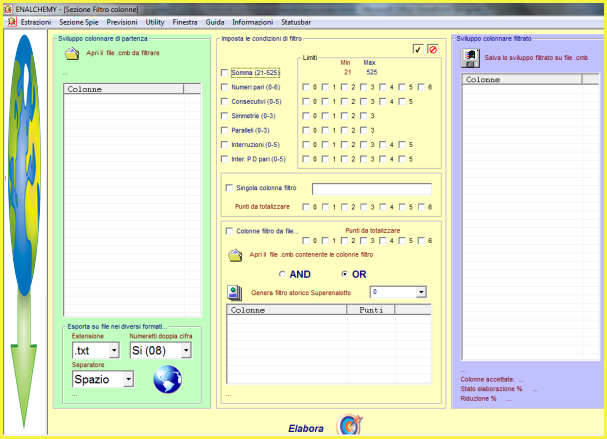Click the save filtered development floppy icon

click(470, 58)
